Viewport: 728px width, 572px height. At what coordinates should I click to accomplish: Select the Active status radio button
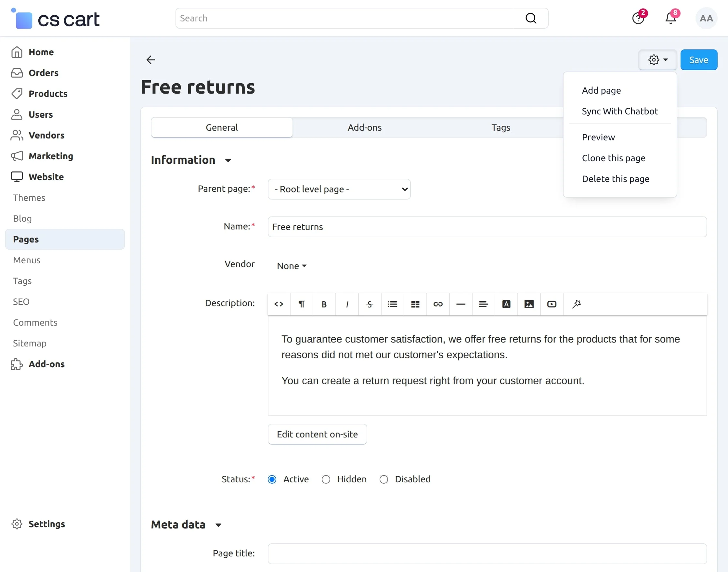272,479
